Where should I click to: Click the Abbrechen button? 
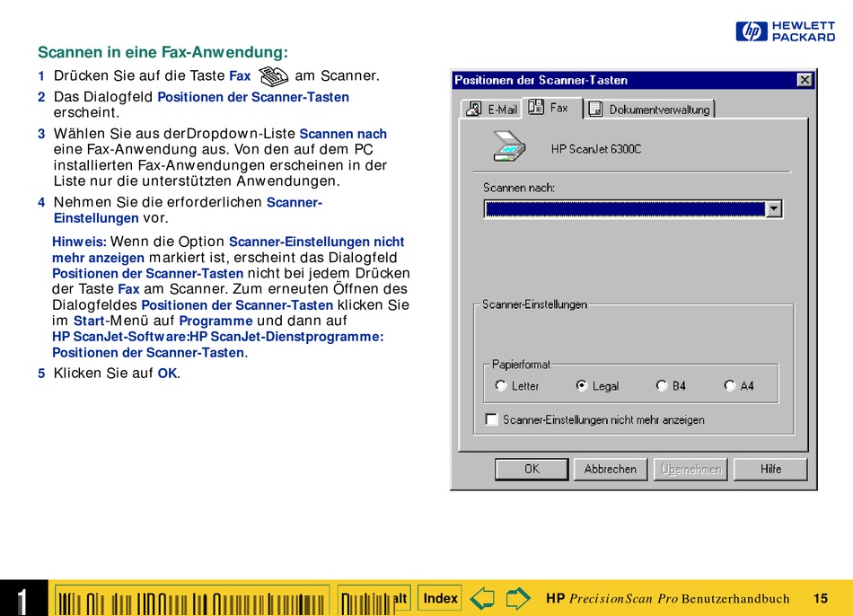tap(611, 469)
